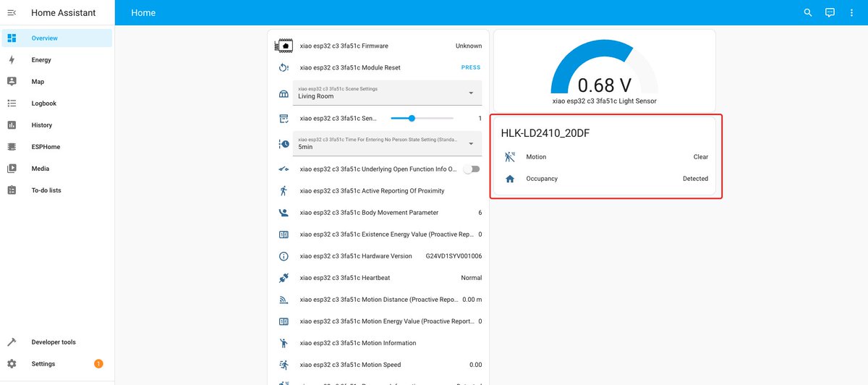Adjust the Sensitivity slider

(x=422, y=118)
